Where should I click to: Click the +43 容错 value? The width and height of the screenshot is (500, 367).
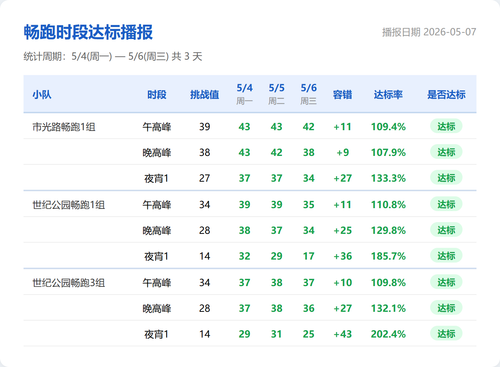click(x=342, y=334)
